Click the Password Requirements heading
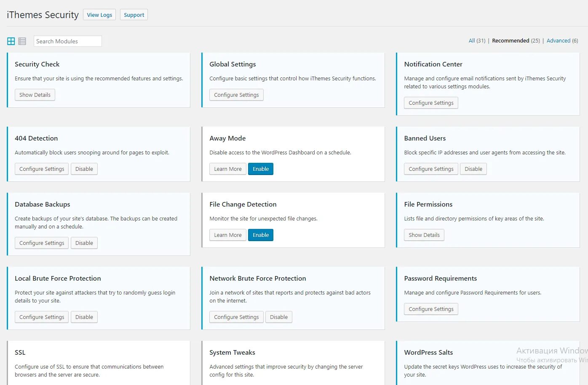588x385 pixels. (441, 279)
